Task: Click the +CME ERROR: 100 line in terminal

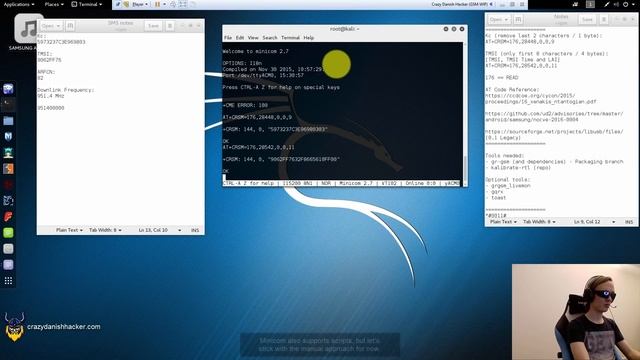Action: pos(245,105)
